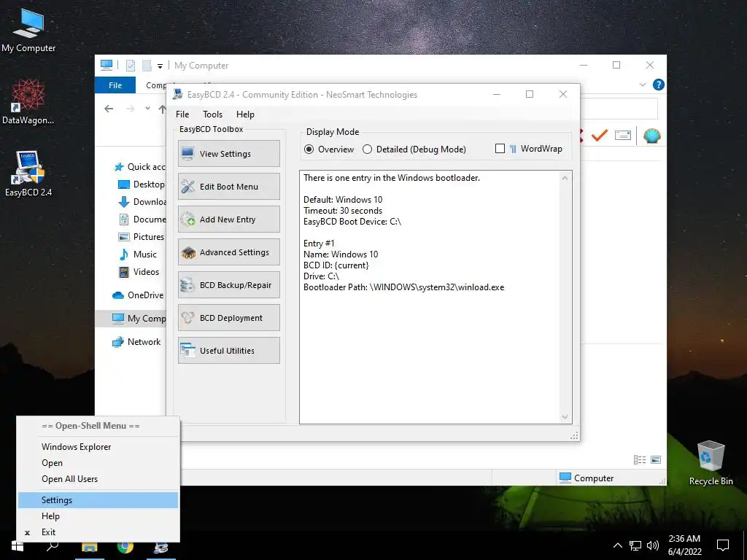Open the Edit Boot Menu section
The height and width of the screenshot is (560, 747).
point(228,186)
